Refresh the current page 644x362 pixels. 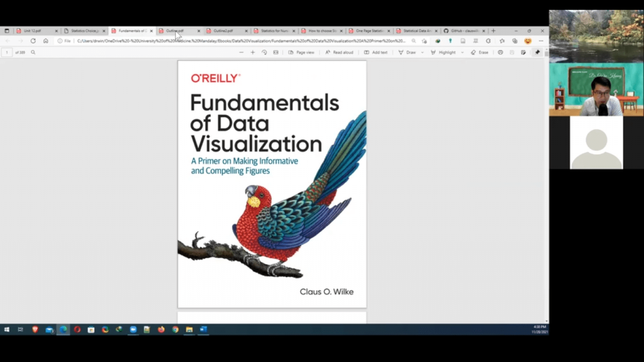point(33,41)
